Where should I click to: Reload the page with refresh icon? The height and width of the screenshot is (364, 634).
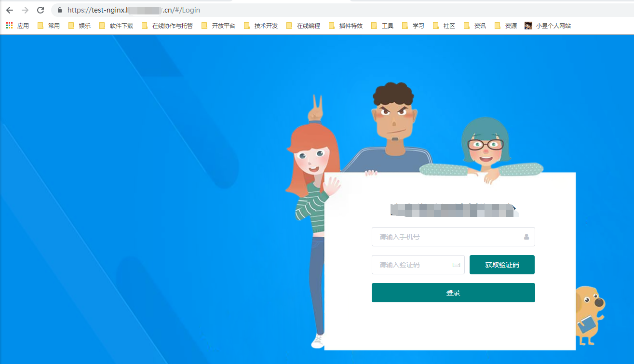(x=40, y=10)
